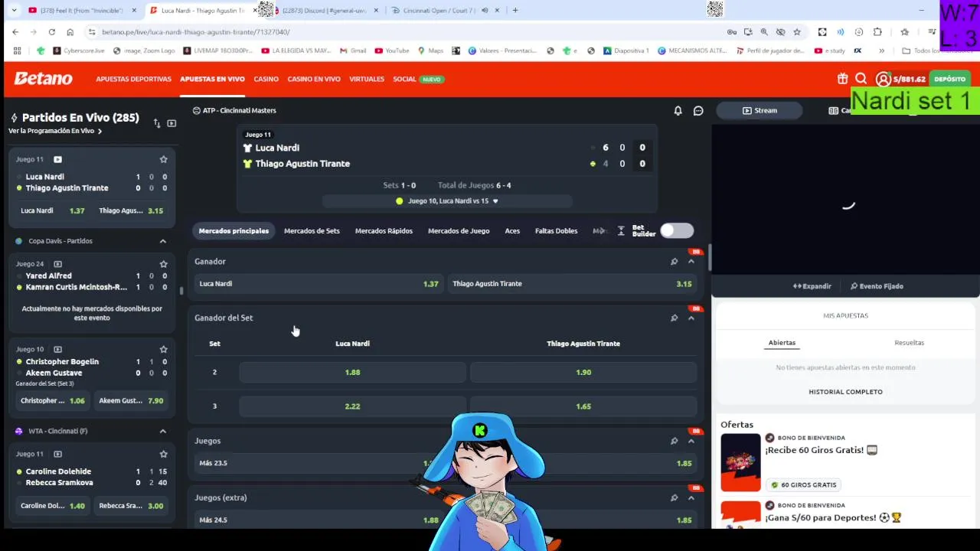Pin the Juegos market
The height and width of the screenshot is (551, 980).
click(674, 441)
